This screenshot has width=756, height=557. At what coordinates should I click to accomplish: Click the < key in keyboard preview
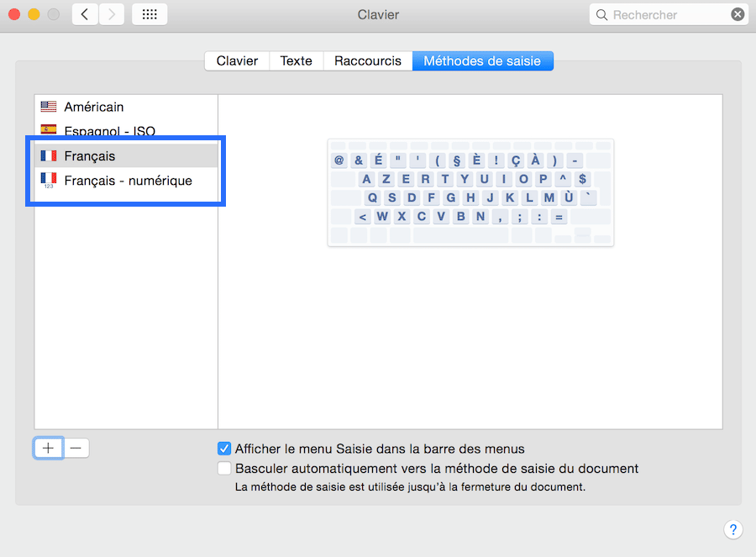(x=363, y=217)
